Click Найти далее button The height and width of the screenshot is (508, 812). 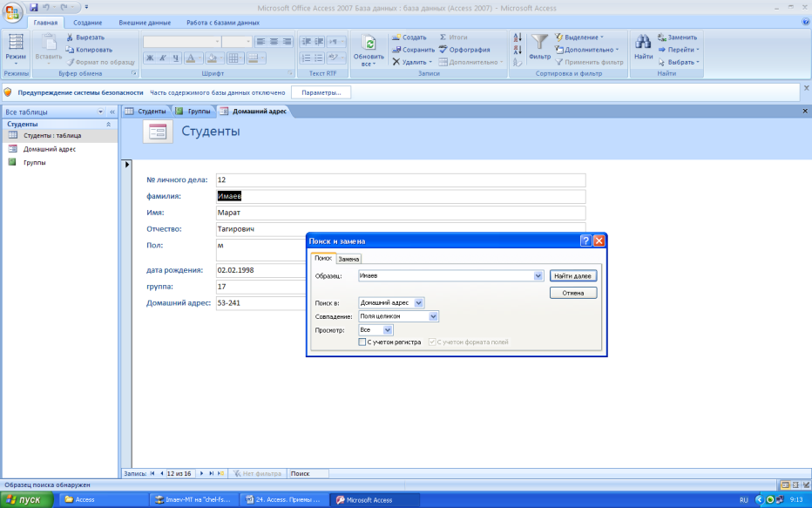click(572, 276)
